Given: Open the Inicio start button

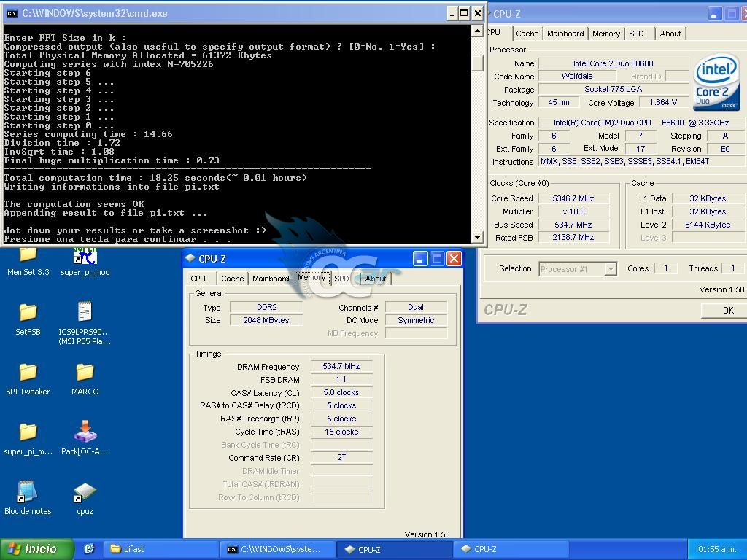Looking at the screenshot, I should pos(37,549).
